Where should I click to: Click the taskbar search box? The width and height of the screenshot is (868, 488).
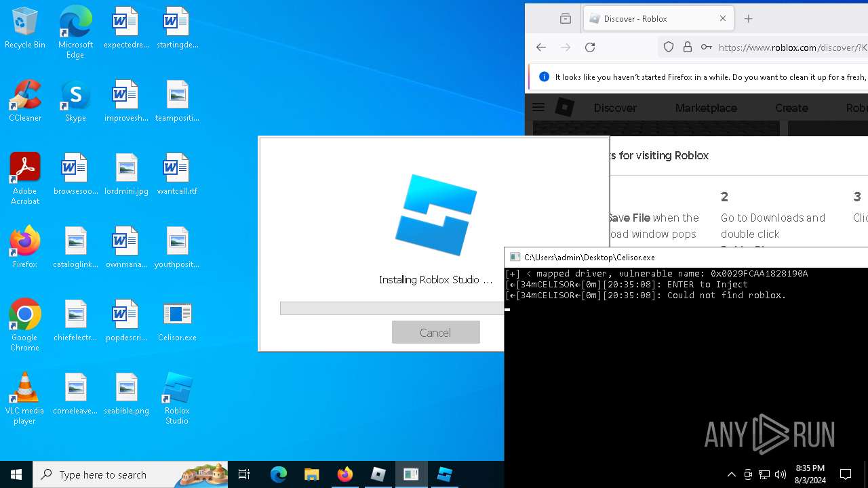[131, 474]
